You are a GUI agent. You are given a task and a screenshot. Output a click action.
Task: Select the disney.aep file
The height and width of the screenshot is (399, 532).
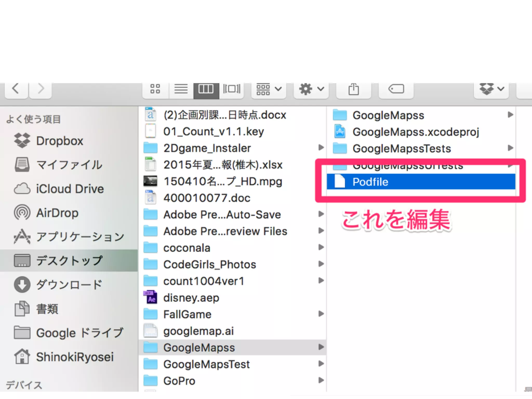pos(191,298)
